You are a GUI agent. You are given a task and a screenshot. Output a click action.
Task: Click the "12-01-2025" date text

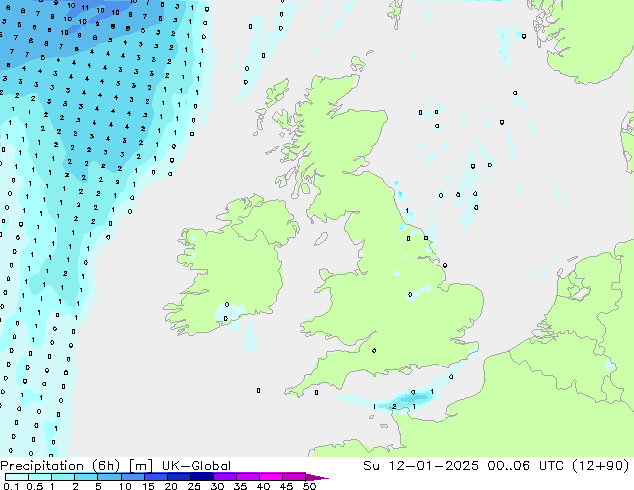(x=433, y=466)
